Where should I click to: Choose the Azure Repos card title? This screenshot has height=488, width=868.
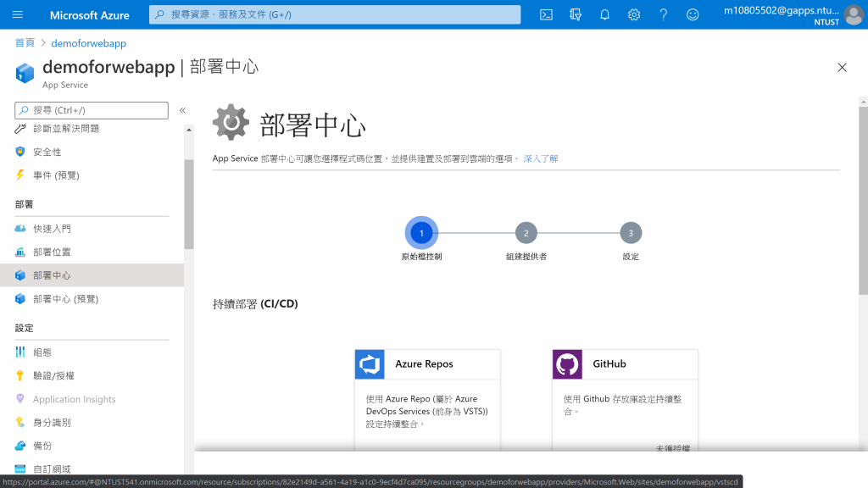(424, 363)
